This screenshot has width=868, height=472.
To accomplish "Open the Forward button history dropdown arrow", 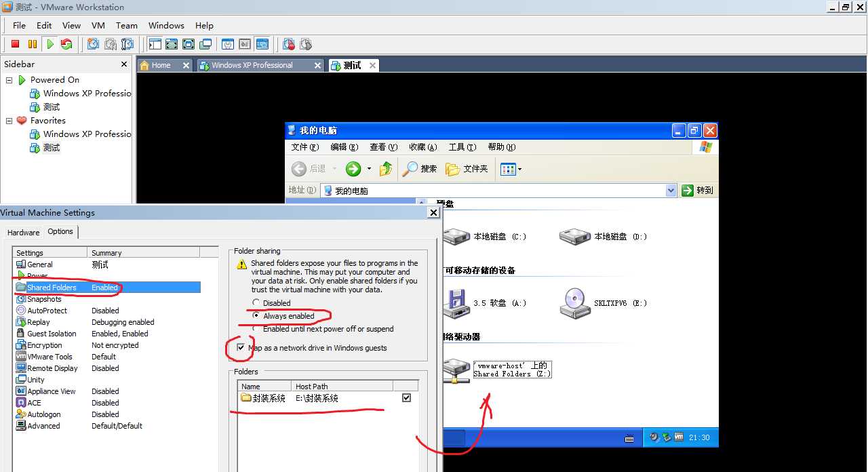I will point(369,169).
